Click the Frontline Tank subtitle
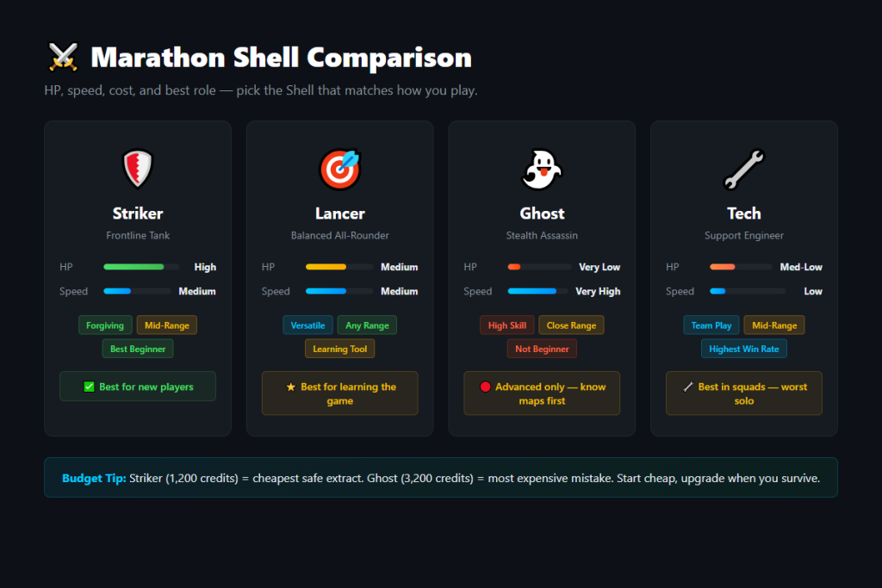This screenshot has height=588, width=882. [x=138, y=236]
